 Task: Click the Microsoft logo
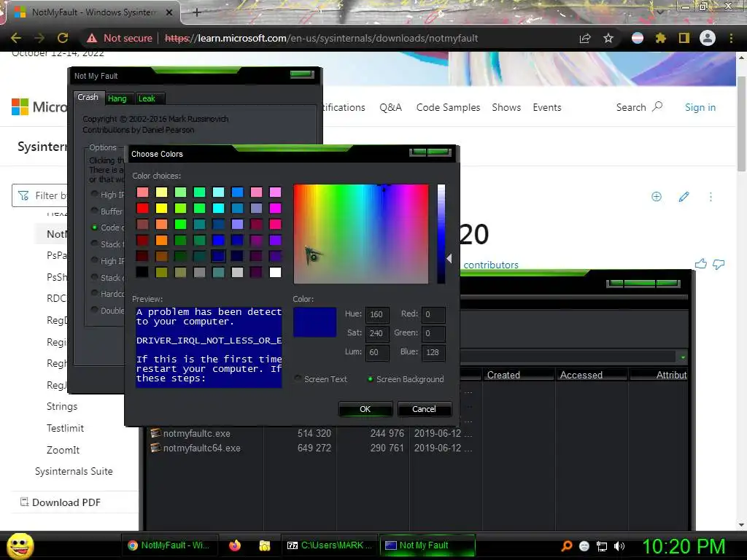click(20, 107)
